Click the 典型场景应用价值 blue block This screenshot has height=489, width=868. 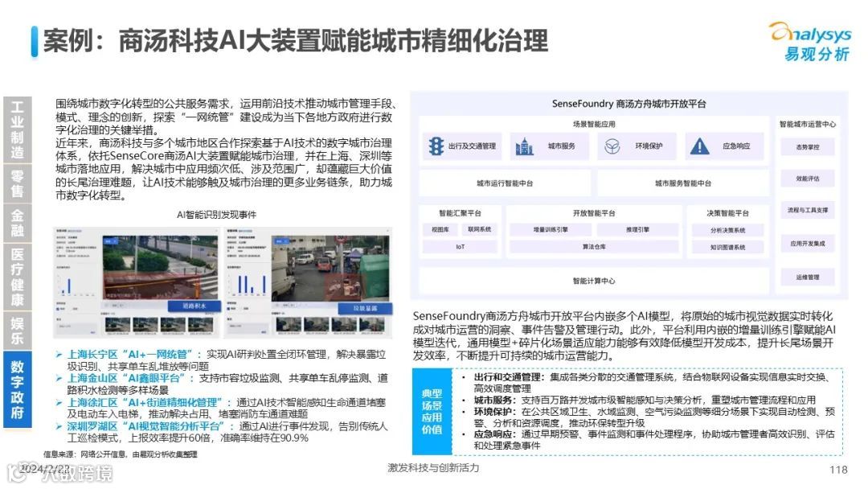point(432,412)
